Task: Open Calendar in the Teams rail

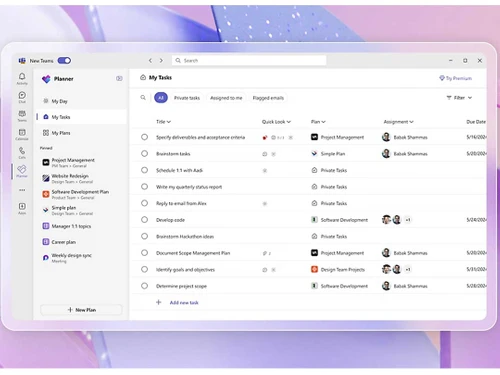Action: [22, 135]
